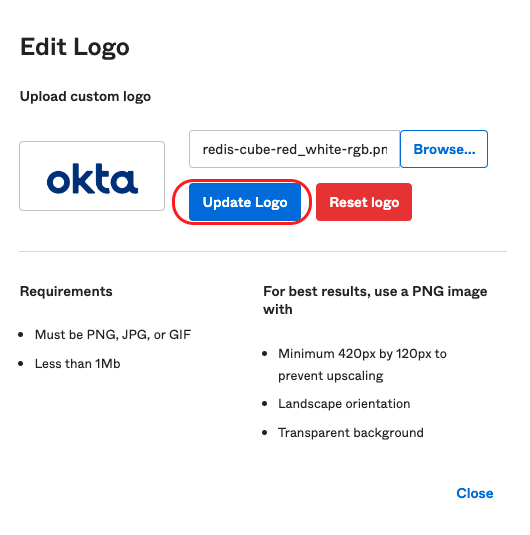Click the Landscape orientation item
The image size is (530, 535).
344,404
